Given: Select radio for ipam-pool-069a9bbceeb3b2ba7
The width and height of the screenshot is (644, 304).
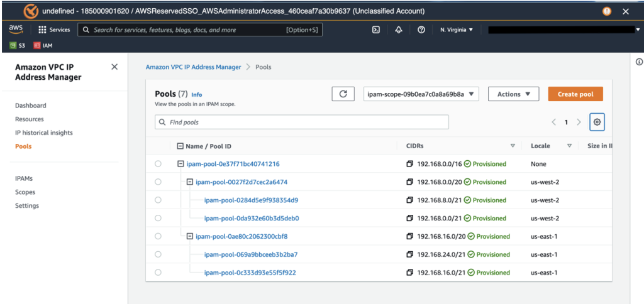Looking at the screenshot, I should [x=158, y=254].
